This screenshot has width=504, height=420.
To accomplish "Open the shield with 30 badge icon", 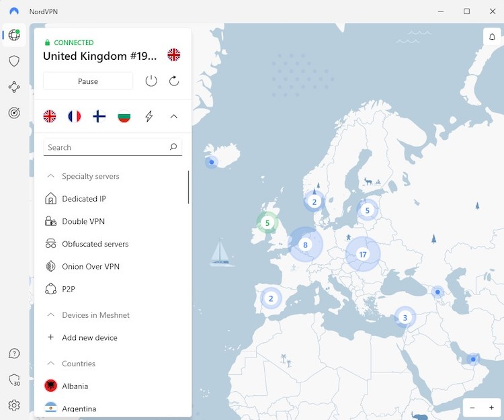I will 14,380.
